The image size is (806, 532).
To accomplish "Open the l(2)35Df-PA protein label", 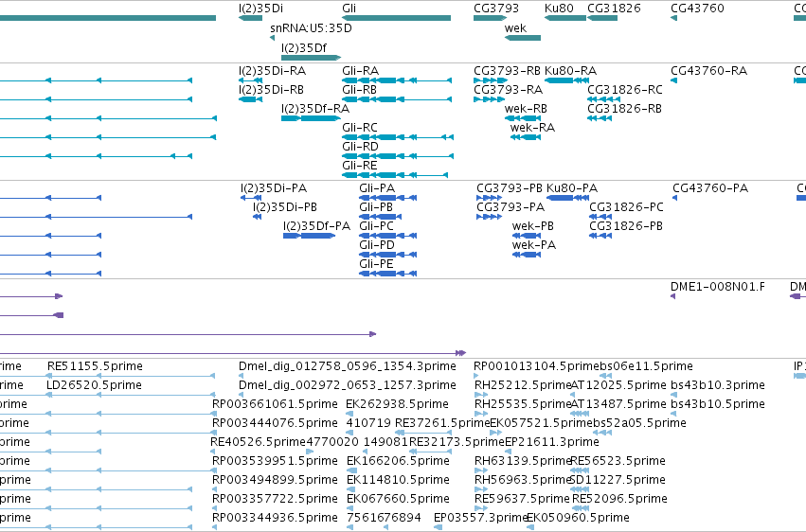I will [x=316, y=226].
